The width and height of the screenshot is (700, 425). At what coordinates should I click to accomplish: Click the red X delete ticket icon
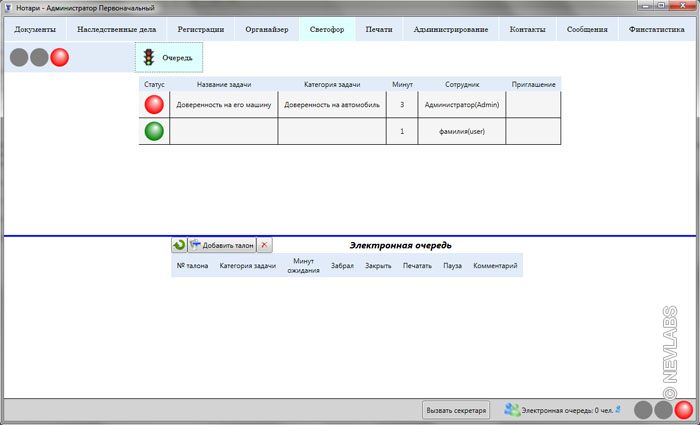click(264, 244)
